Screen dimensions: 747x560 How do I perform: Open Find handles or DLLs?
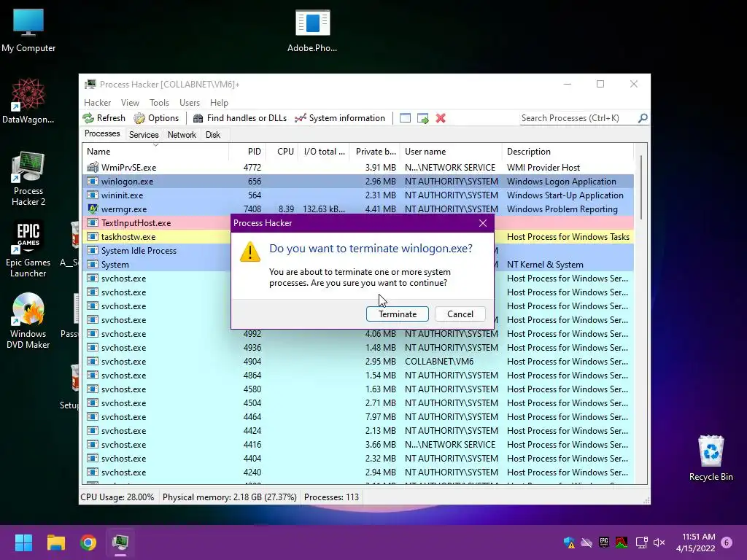click(240, 118)
